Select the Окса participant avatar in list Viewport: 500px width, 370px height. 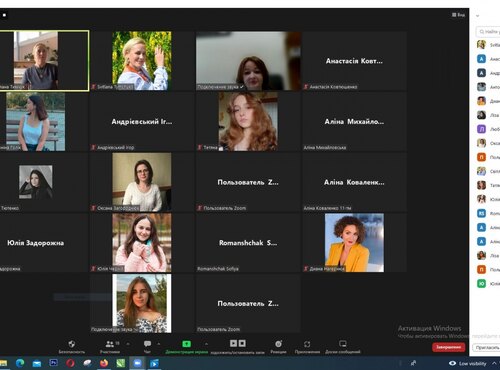[481, 143]
